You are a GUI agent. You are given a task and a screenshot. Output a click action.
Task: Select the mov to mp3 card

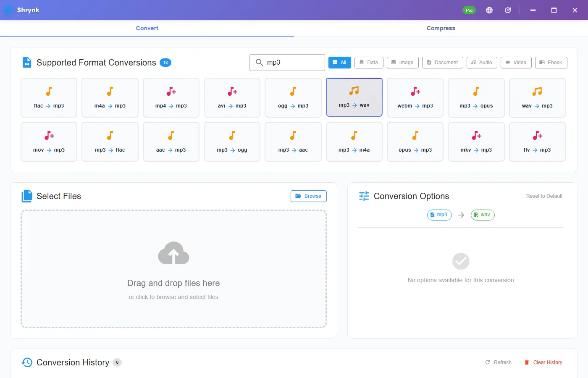49,142
